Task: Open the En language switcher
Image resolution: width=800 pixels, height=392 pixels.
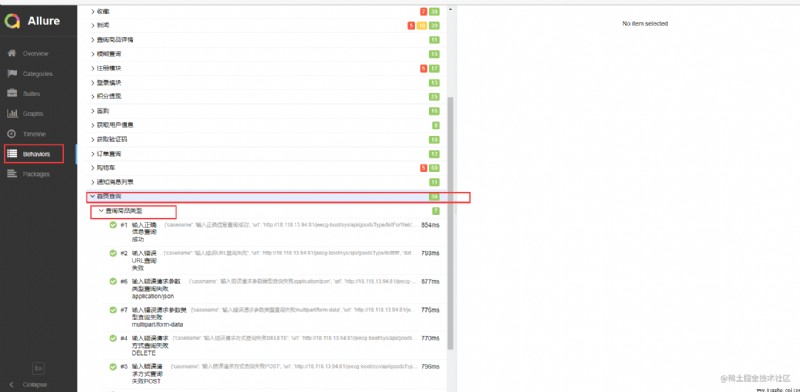Action: point(38,368)
